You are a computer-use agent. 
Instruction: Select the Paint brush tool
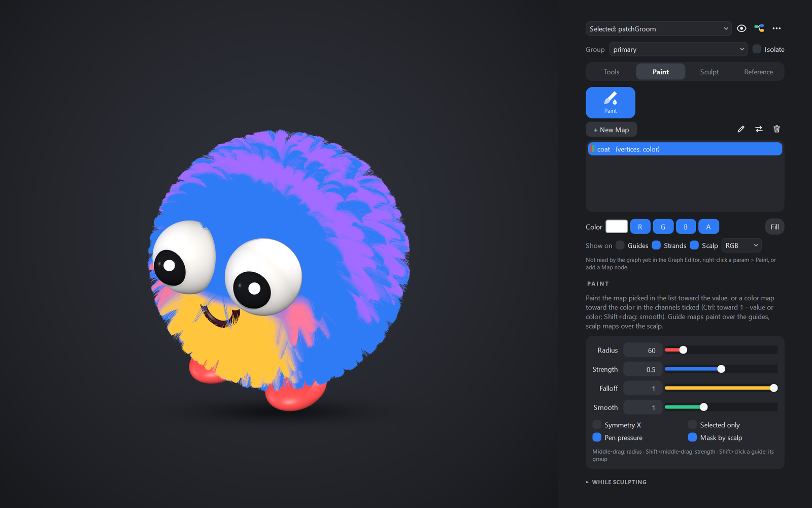[x=611, y=103]
